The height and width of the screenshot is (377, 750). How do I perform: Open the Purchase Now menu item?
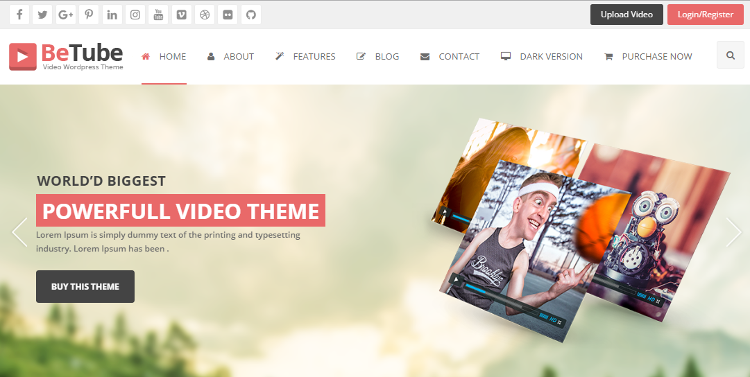coord(648,56)
